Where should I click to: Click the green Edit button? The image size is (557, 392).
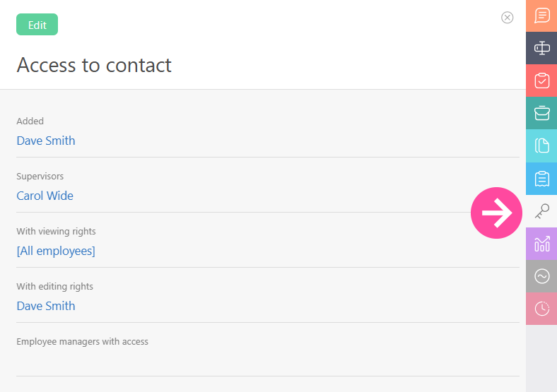point(37,25)
